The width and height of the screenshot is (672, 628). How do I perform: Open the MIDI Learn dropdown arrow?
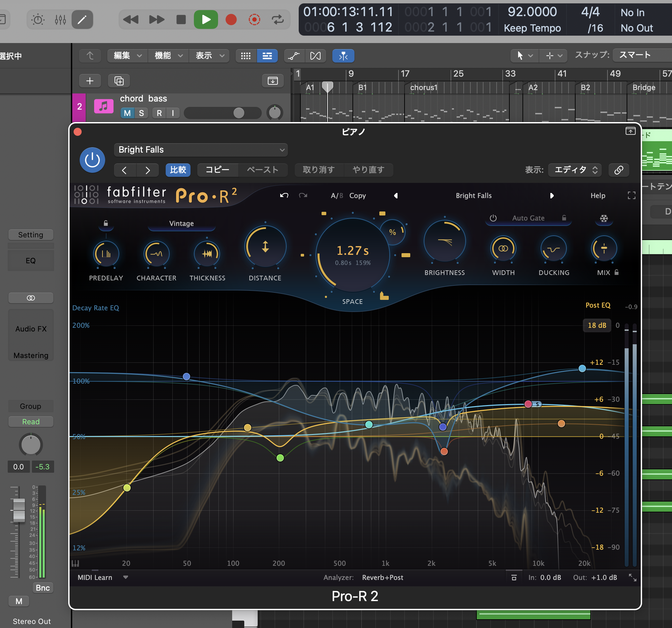click(x=125, y=577)
